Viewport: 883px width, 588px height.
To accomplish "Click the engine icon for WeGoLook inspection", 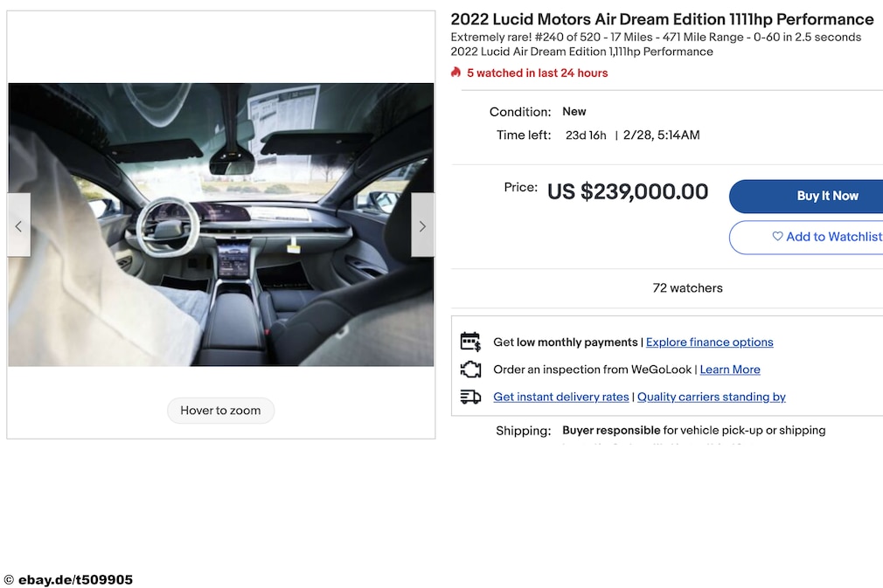I will coord(471,370).
